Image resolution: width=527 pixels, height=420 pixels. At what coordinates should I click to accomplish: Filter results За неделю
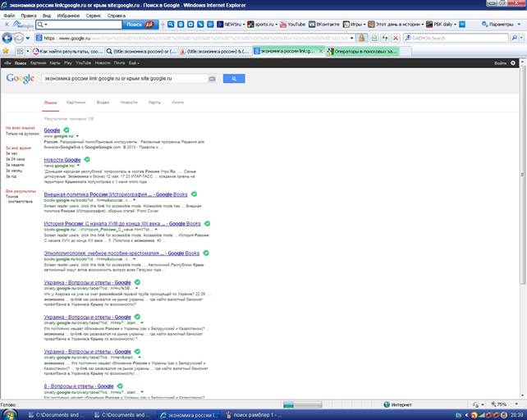click(x=15, y=165)
